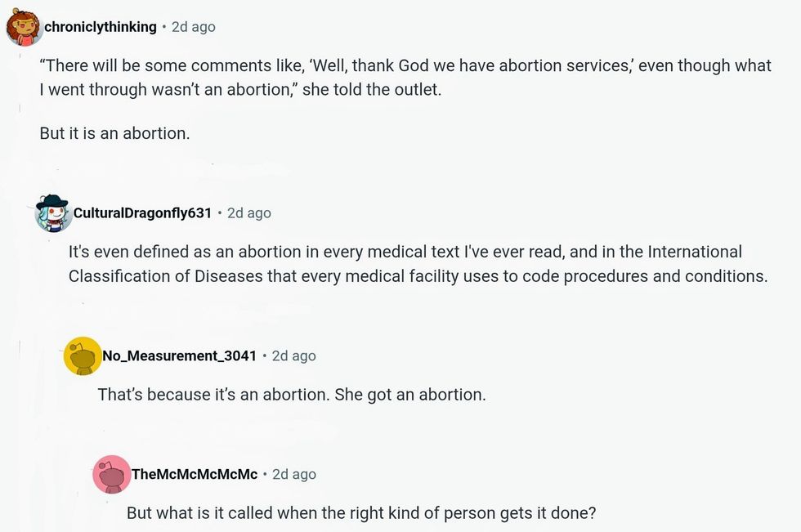
Task: Click TheMcMcMcMcMc's pink snoo avatar
Action: pos(111,475)
